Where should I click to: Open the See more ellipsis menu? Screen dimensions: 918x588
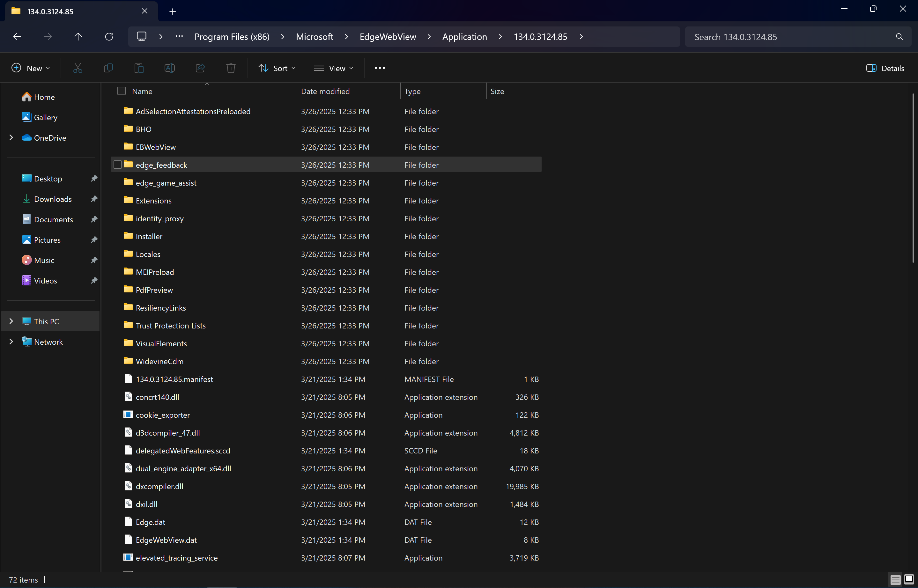[x=380, y=68]
